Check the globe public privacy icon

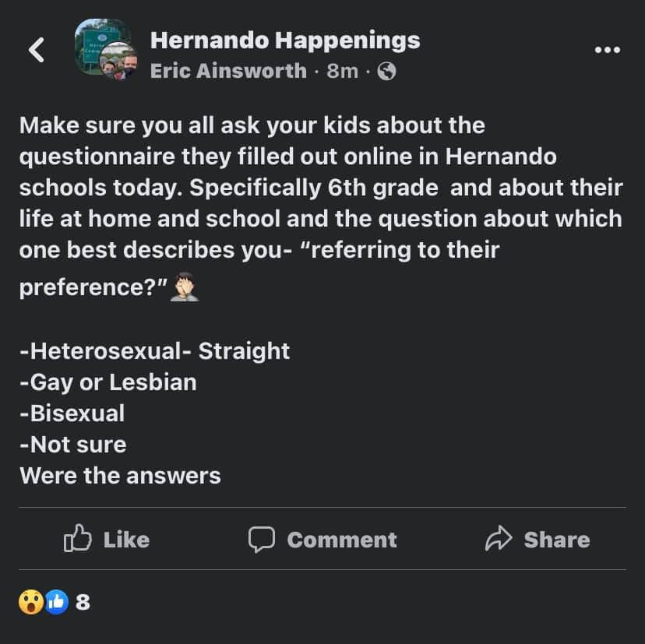pyautogui.click(x=386, y=71)
